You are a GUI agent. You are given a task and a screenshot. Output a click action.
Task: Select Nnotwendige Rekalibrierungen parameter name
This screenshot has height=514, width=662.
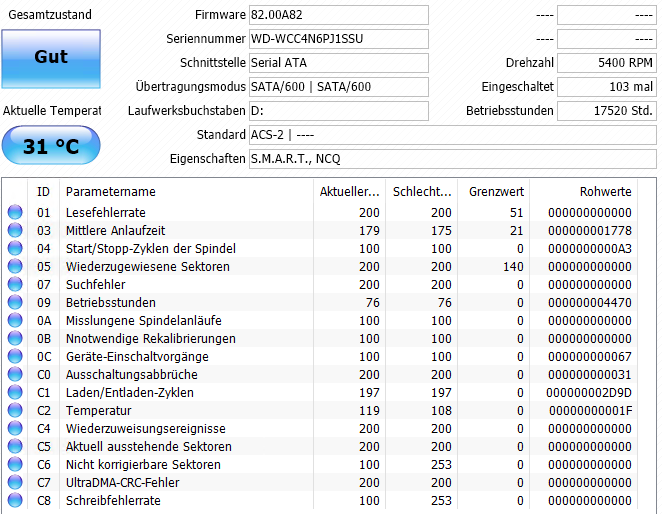point(151,339)
